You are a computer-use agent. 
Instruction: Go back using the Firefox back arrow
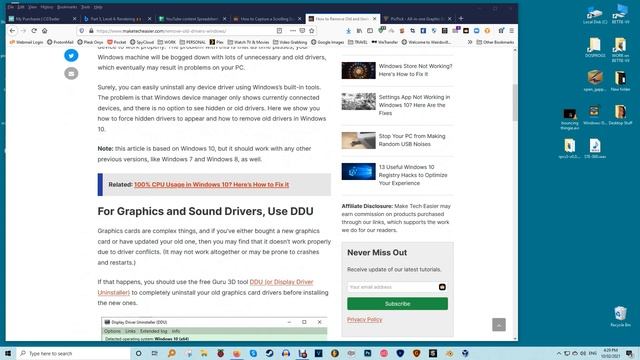pos(12,31)
